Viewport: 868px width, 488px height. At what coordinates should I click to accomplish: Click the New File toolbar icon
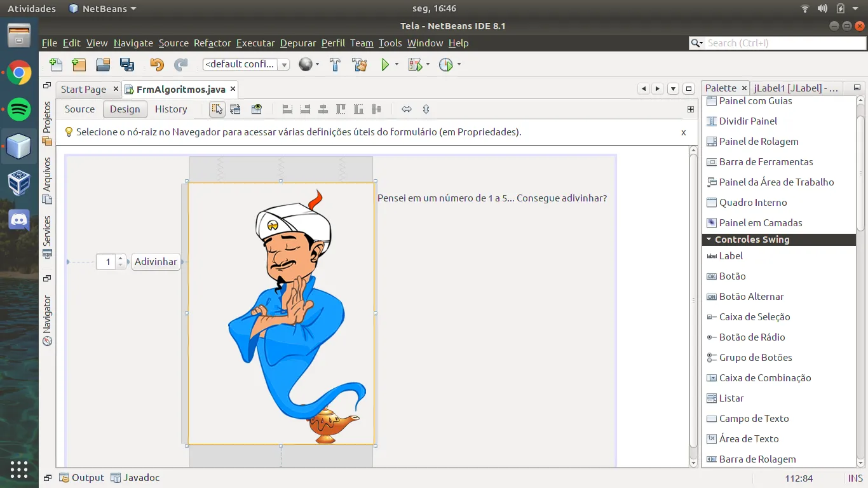click(x=56, y=64)
